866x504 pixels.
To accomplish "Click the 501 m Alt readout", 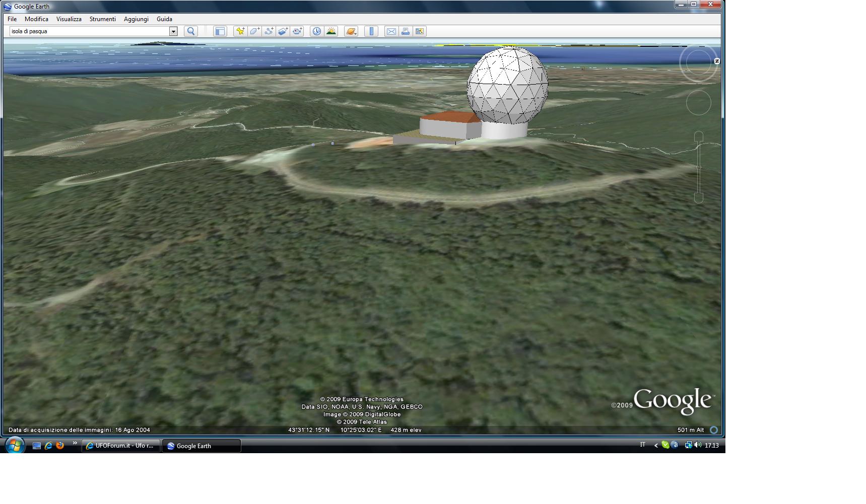I will point(691,430).
